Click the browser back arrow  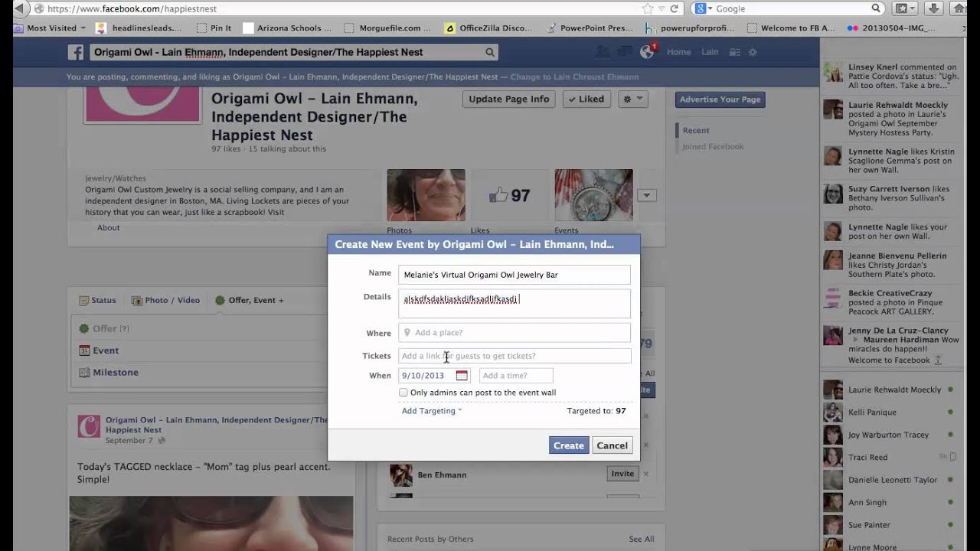tap(21, 8)
